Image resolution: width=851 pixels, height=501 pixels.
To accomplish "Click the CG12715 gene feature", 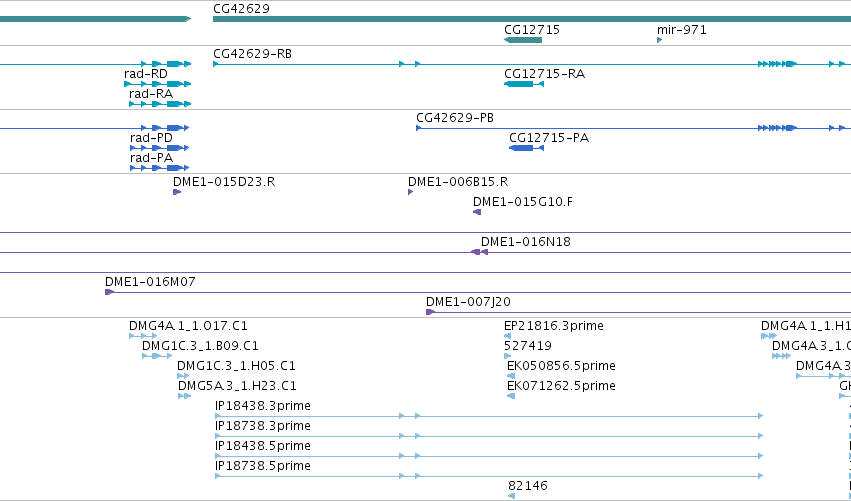I will pyautogui.click(x=523, y=40).
